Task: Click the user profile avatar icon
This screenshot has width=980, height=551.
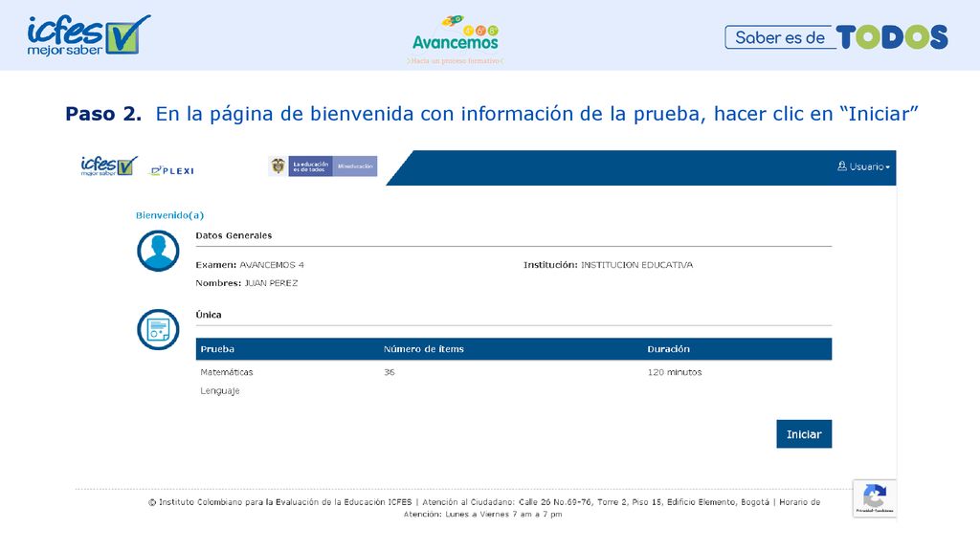Action: [158, 252]
